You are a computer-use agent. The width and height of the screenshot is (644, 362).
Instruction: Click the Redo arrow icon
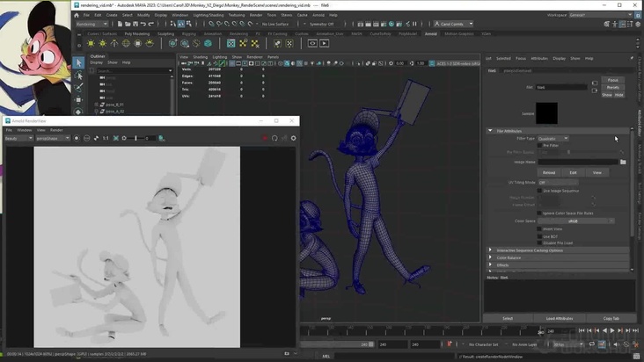click(x=150, y=25)
